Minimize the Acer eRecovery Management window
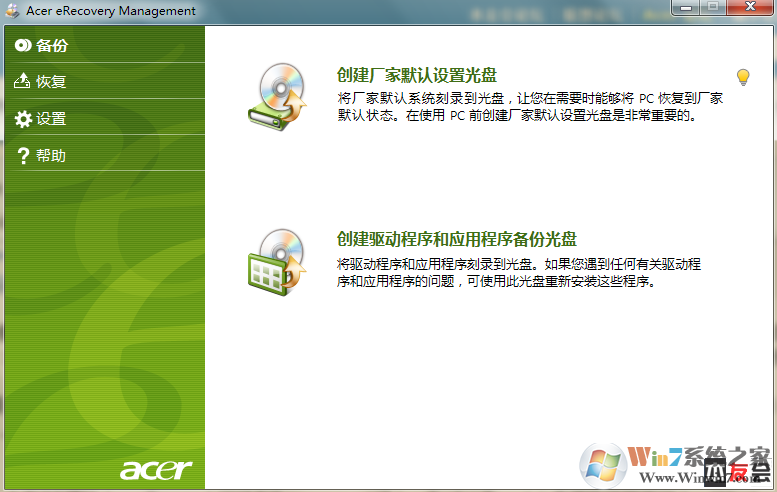The image size is (777, 492). [x=686, y=7]
